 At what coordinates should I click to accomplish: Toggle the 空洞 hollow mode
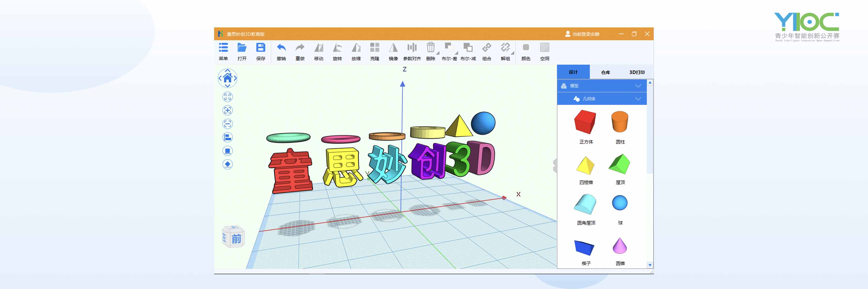[544, 48]
